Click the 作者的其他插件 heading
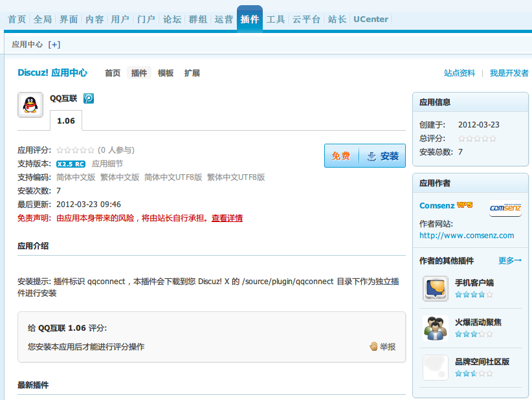 447,261
